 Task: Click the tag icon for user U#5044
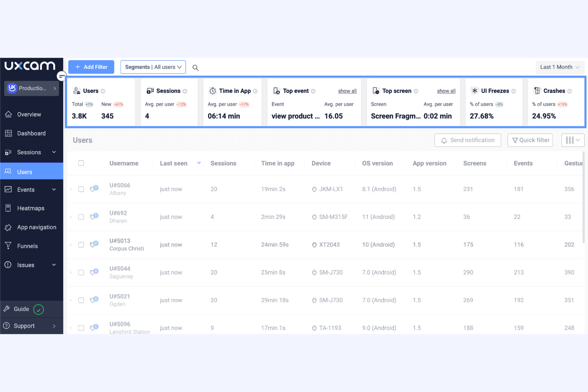click(x=94, y=272)
